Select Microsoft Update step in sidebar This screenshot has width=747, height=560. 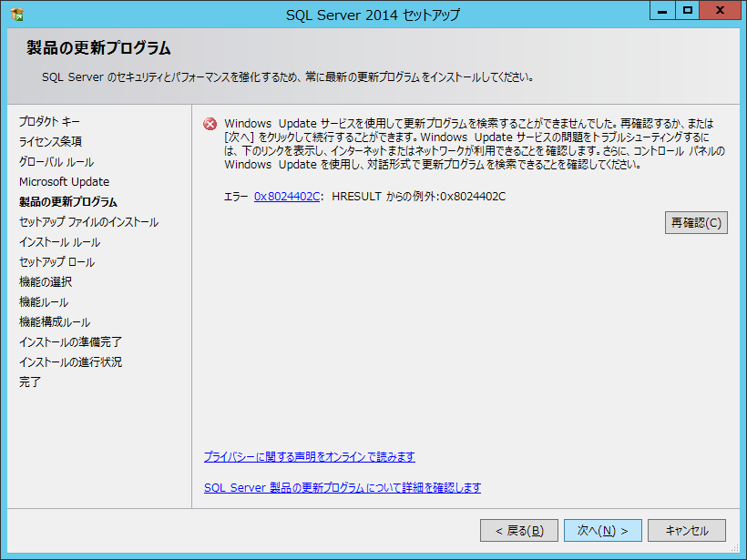click(64, 182)
